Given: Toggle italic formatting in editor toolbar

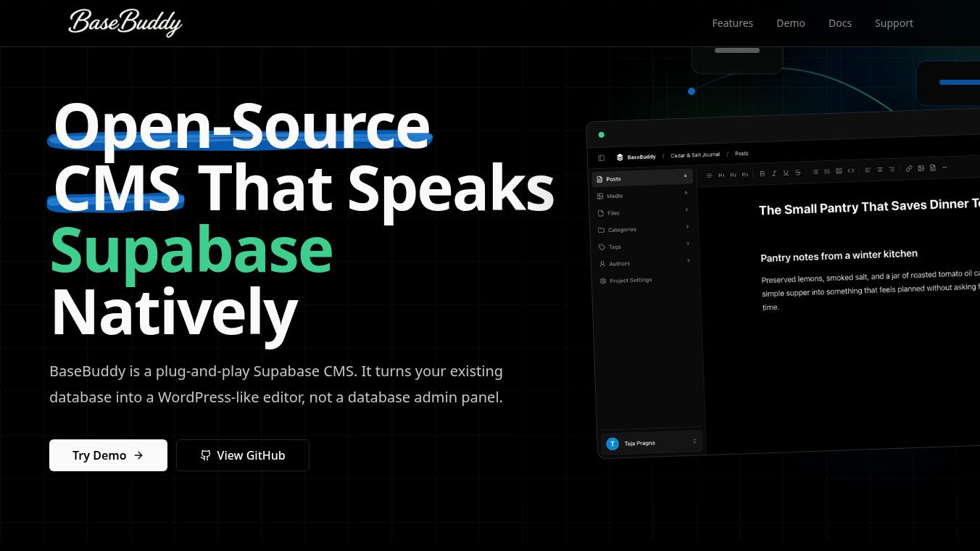Looking at the screenshot, I should point(774,173).
